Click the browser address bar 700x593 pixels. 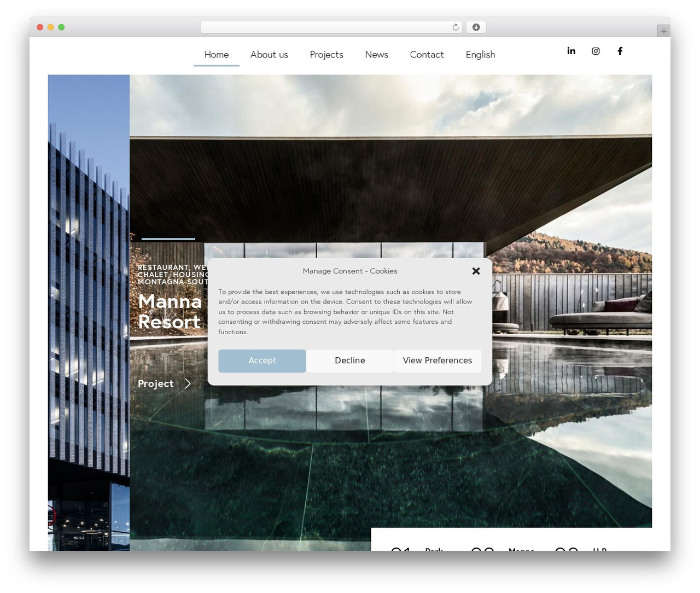pos(331,27)
